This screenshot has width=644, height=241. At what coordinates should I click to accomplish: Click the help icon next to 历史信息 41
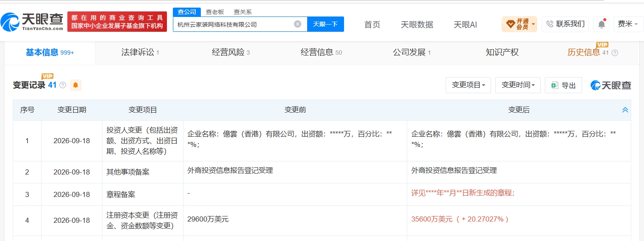tap(615, 53)
